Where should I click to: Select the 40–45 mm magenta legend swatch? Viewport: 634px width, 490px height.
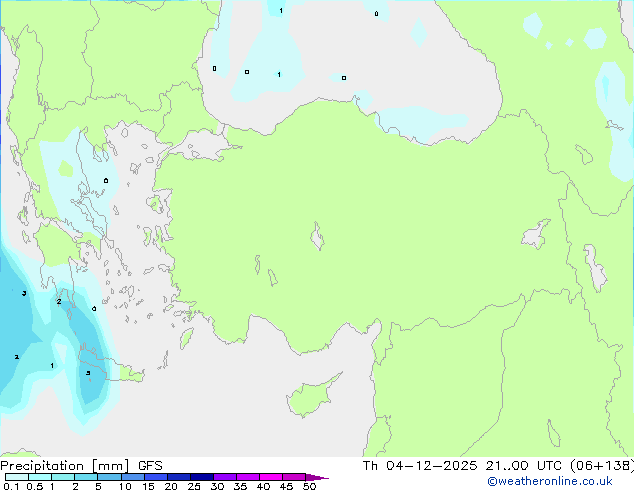pos(271,477)
